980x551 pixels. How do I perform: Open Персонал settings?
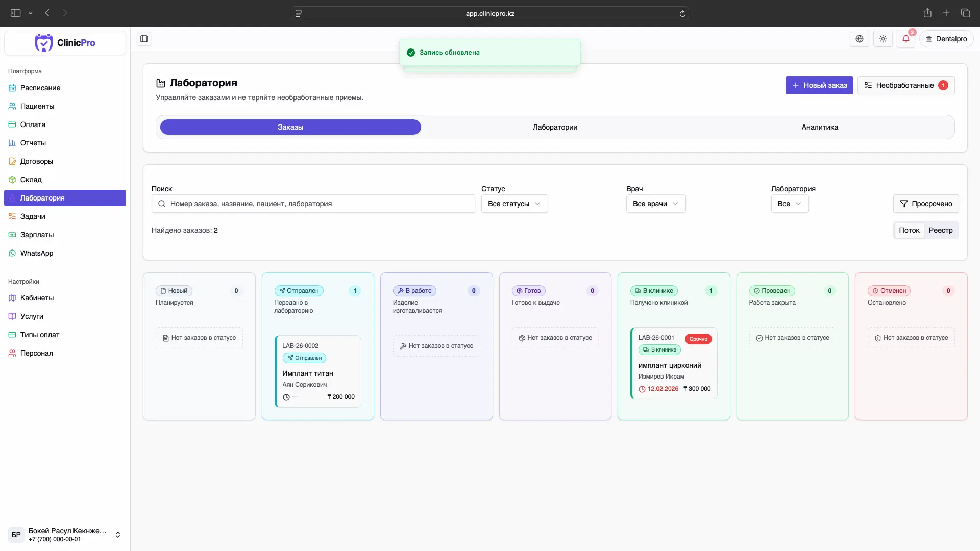coord(65,353)
